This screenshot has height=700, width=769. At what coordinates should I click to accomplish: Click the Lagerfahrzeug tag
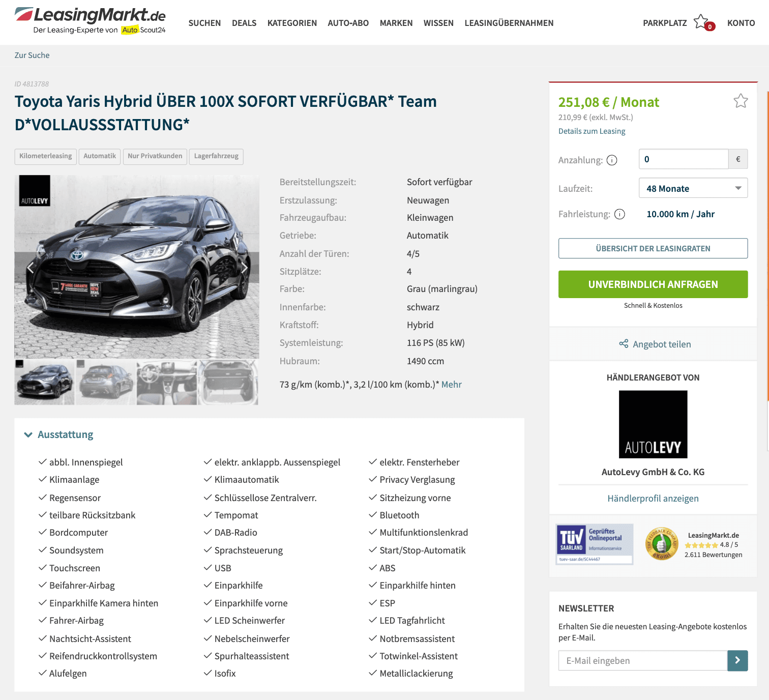click(x=216, y=156)
